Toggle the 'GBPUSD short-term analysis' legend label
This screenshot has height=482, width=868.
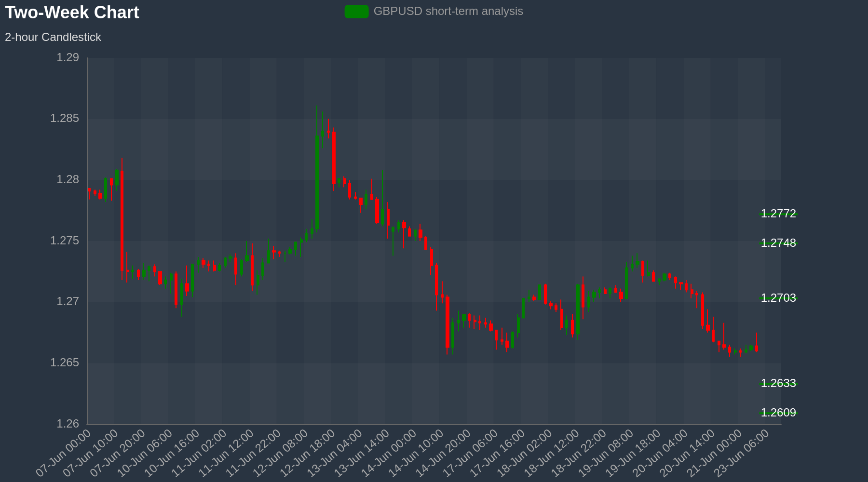point(448,11)
